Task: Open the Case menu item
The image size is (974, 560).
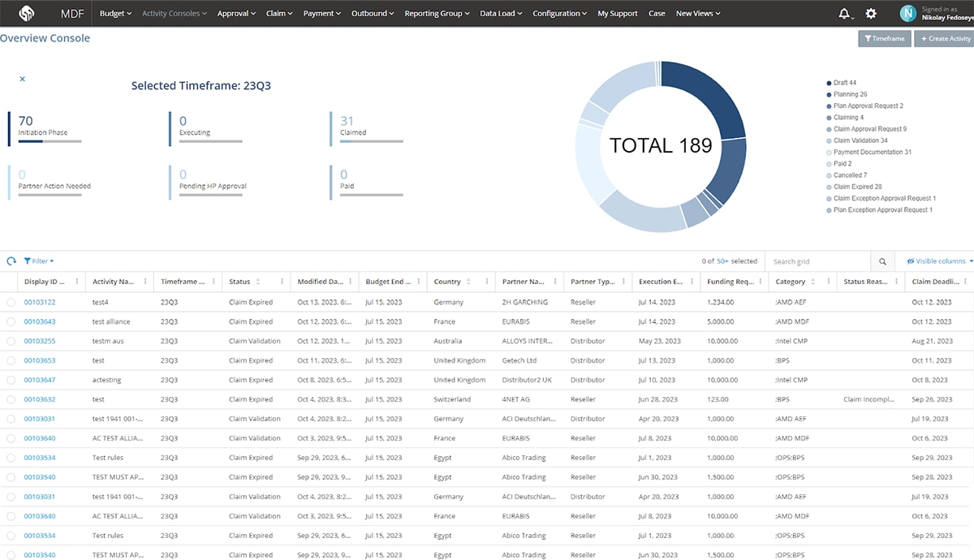Action: pos(657,14)
